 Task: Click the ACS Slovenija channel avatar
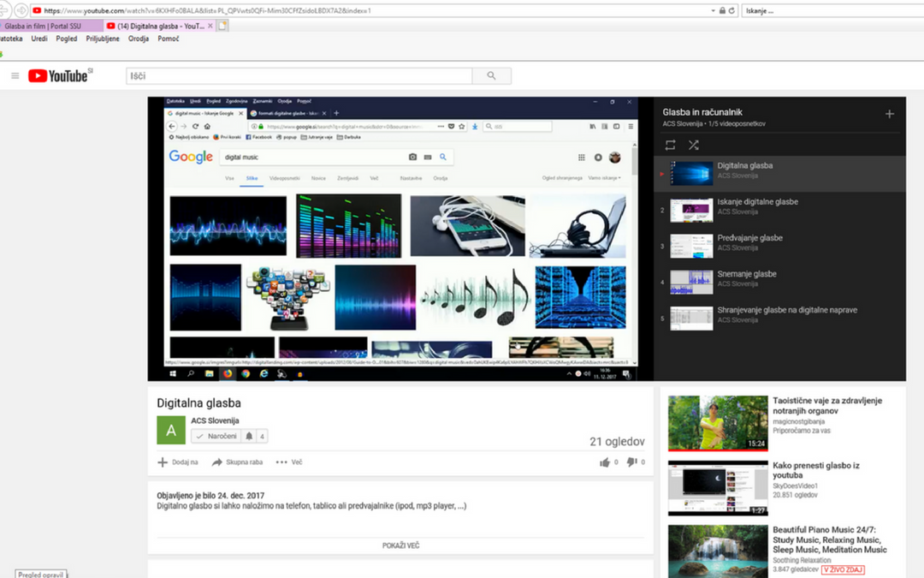(171, 430)
